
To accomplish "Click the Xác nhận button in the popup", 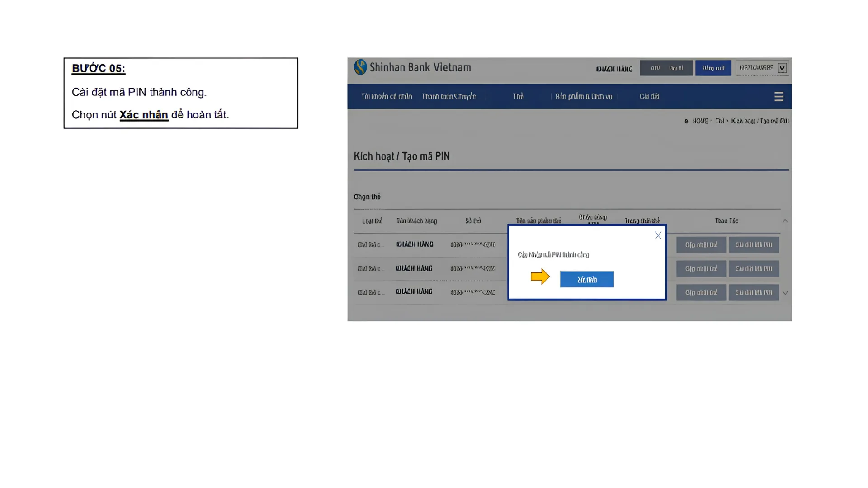I will coord(587,279).
